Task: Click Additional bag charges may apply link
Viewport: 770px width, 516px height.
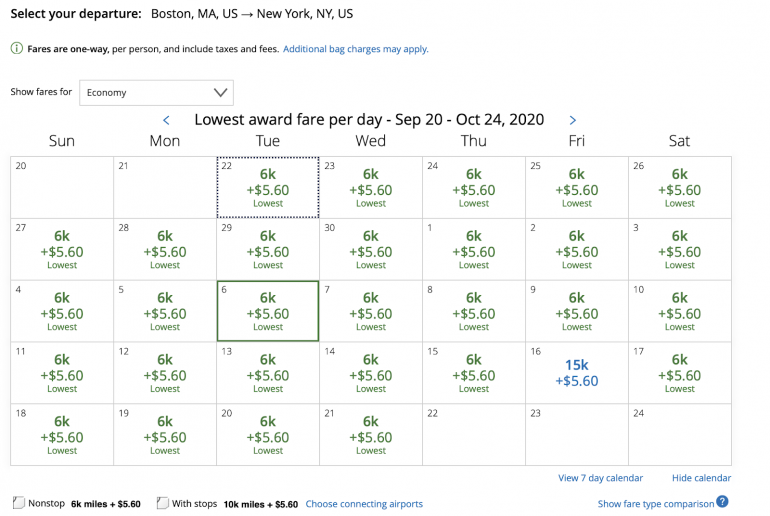Action: [x=356, y=49]
